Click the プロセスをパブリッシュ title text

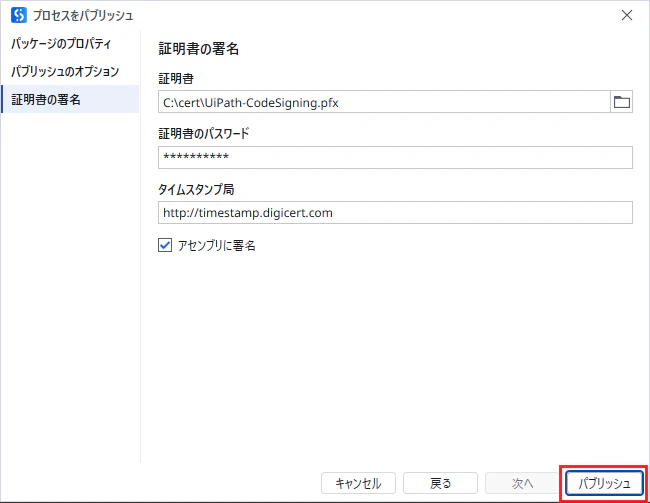pyautogui.click(x=83, y=15)
